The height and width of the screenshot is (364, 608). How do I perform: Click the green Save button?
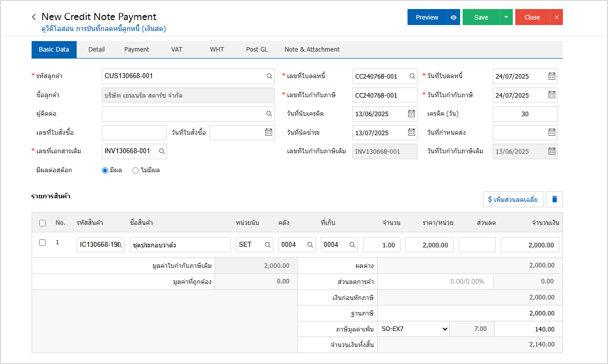pyautogui.click(x=481, y=17)
